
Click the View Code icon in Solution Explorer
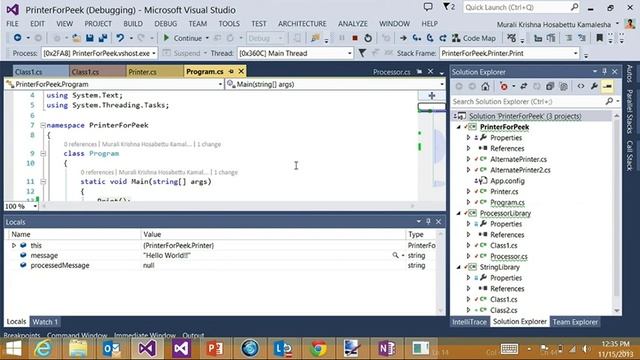tap(581, 87)
